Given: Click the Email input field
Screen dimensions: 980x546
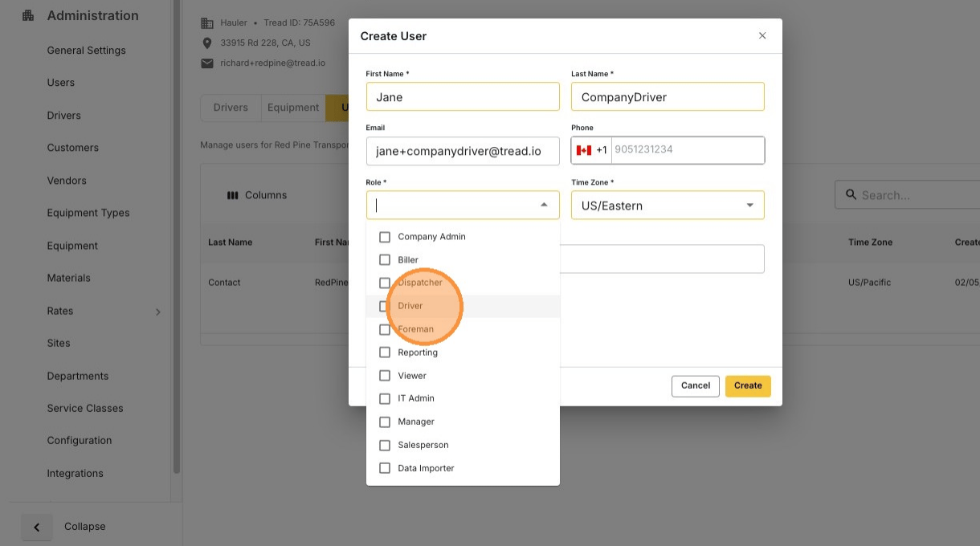Looking at the screenshot, I should pyautogui.click(x=463, y=150).
